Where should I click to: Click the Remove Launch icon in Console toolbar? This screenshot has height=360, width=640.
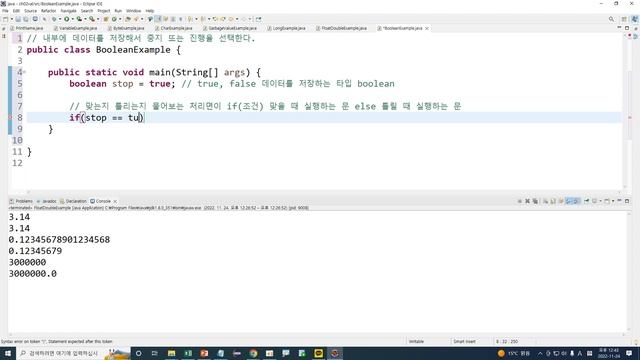click(x=527, y=201)
